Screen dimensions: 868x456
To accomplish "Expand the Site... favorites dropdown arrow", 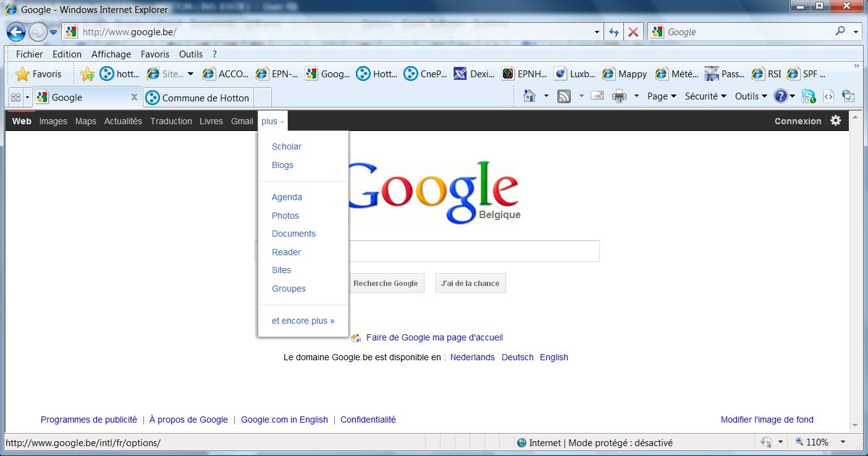I will [x=190, y=74].
